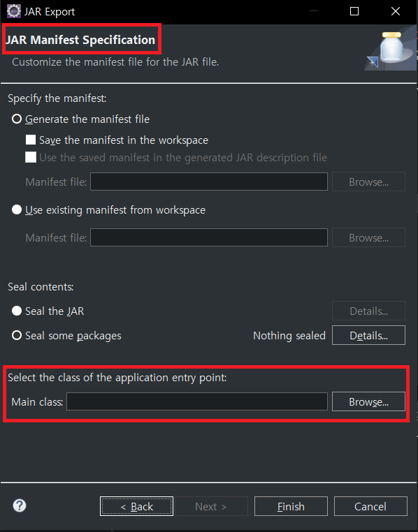
Task: Tick Use the saved manifest in description file
Action: click(x=176, y=157)
